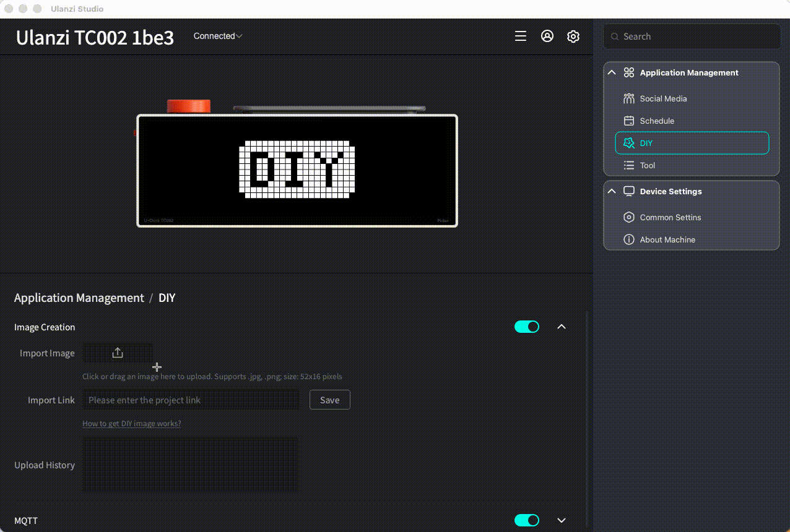
Task: Click the Search field
Action: 692,36
